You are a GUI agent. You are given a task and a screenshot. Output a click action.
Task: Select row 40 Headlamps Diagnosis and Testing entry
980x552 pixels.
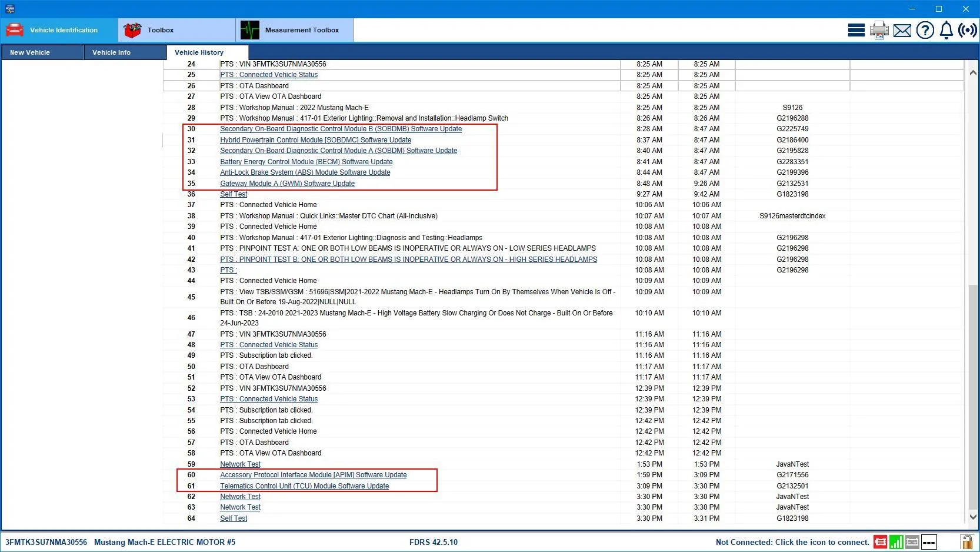(564, 238)
